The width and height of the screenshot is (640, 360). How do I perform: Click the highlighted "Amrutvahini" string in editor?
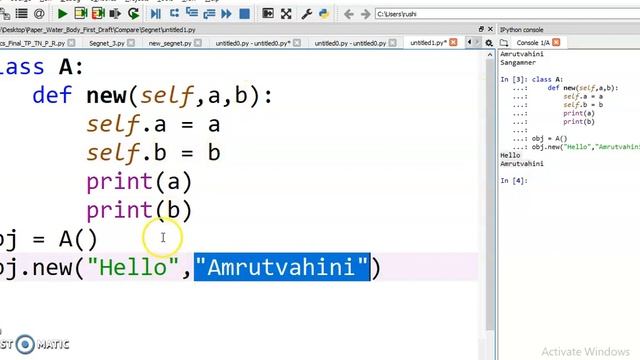(x=282, y=267)
